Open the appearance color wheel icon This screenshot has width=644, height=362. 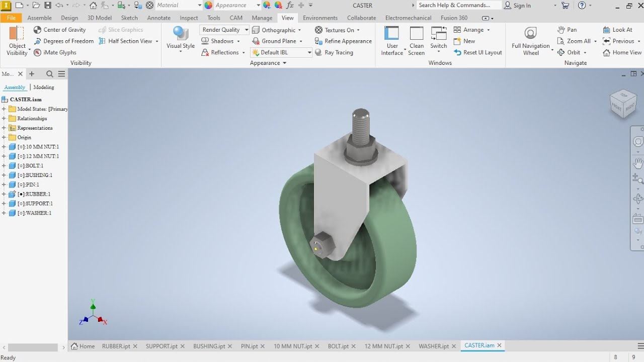click(x=209, y=5)
